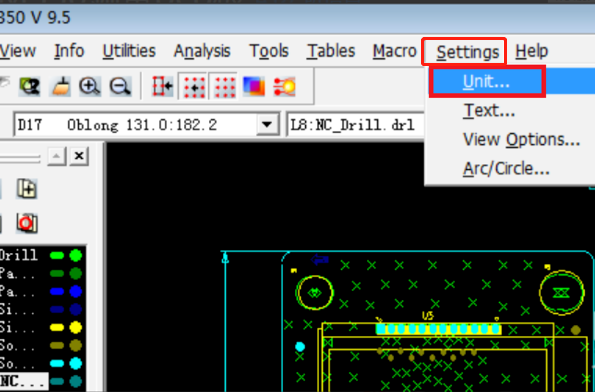Click the teal NC... draw swatch
The image size is (596, 392).
point(57,381)
